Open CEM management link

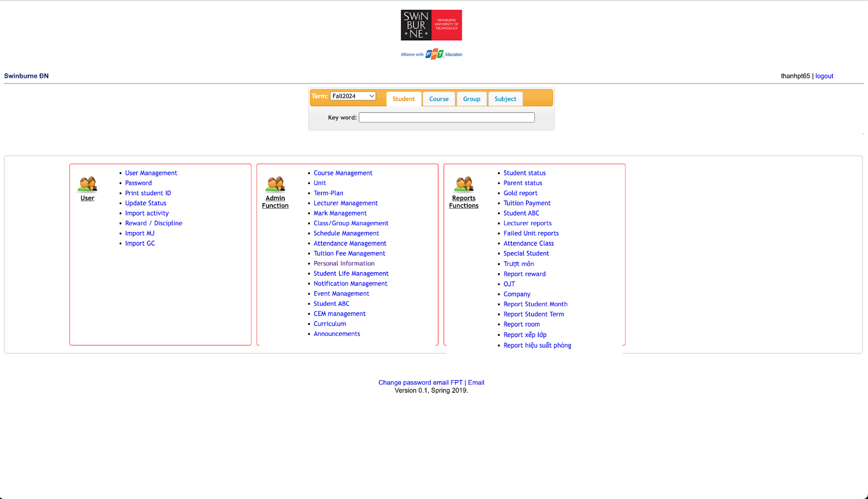click(x=340, y=314)
